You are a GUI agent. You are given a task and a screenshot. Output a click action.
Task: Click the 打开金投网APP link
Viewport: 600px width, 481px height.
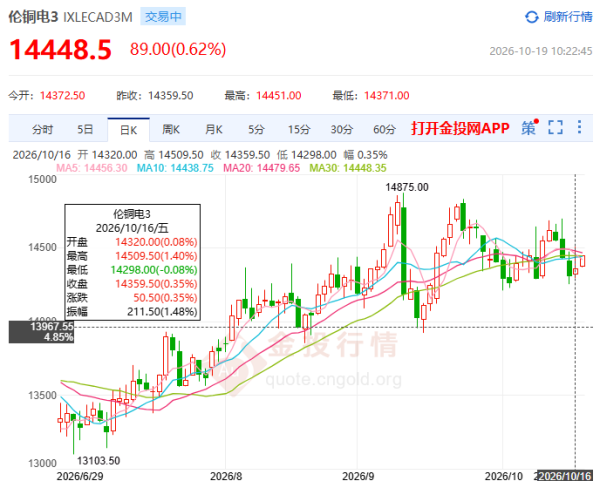click(460, 128)
